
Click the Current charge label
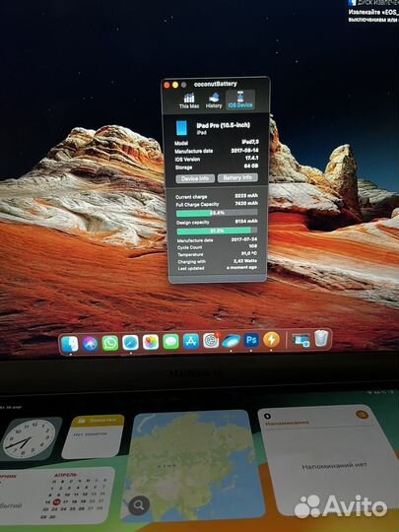tap(191, 197)
